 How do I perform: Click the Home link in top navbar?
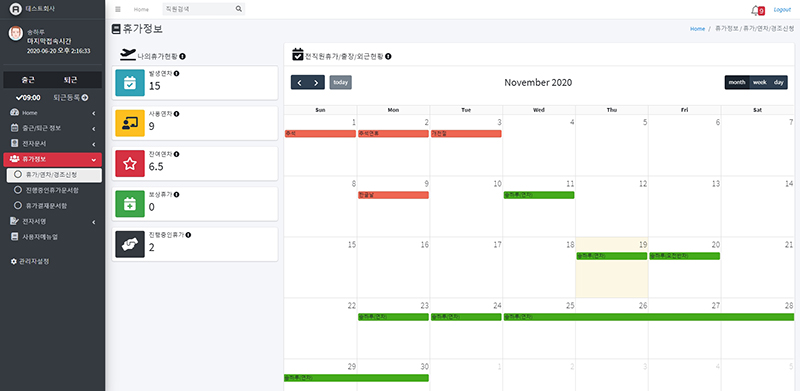point(141,9)
